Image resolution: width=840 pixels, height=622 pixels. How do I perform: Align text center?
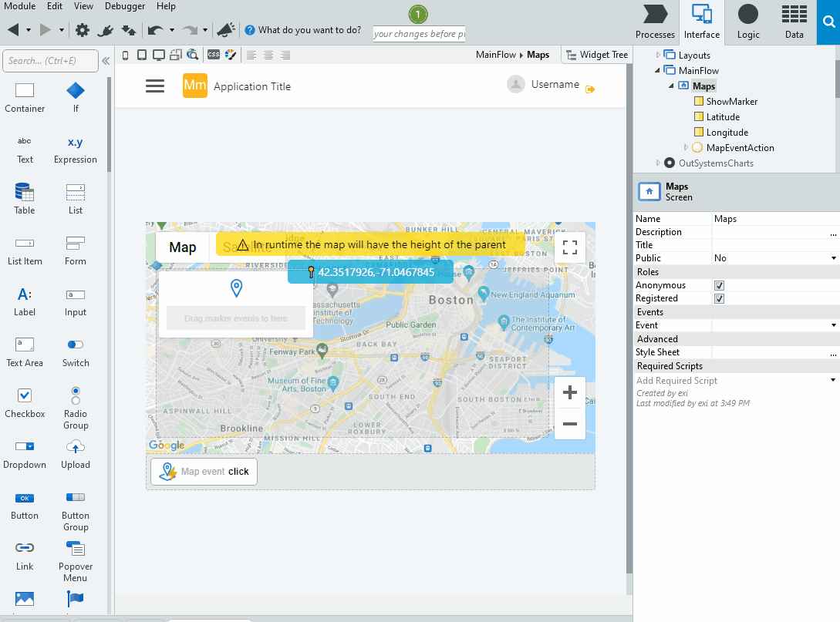point(268,55)
